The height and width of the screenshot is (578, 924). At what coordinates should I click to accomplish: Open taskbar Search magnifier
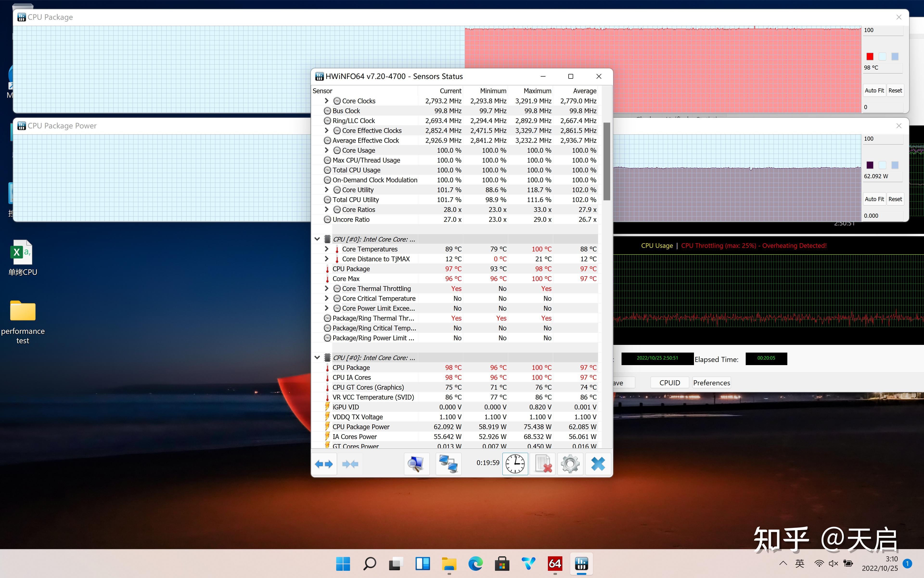[369, 564]
